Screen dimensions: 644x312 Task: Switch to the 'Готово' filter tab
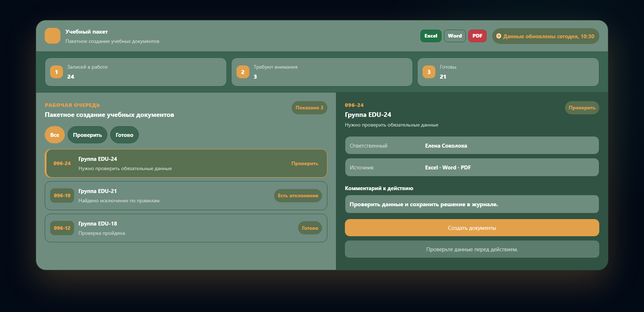125,135
